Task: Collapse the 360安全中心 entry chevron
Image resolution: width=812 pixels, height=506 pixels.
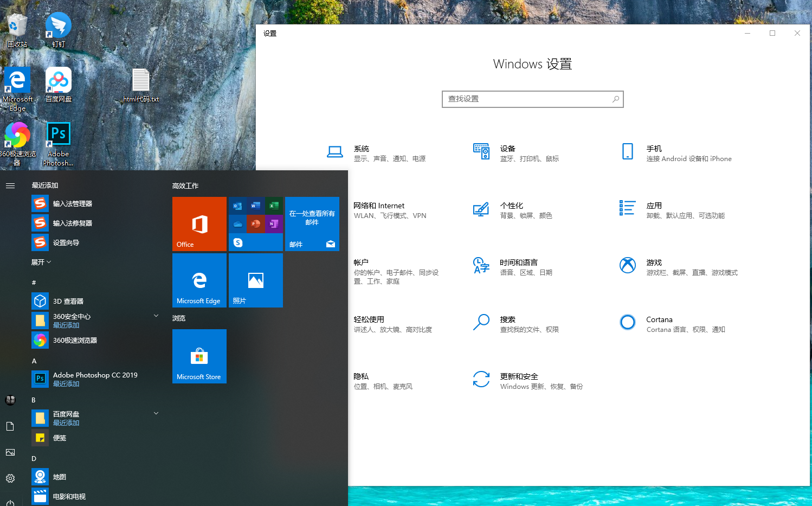Action: [156, 315]
